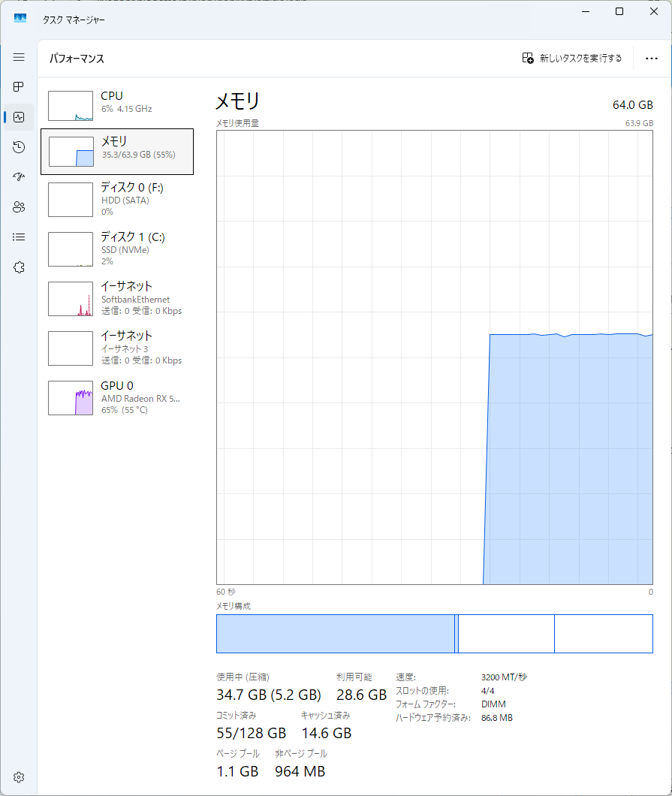Click the 86.8 MB hardware reserved value
672x796 pixels.
click(497, 718)
